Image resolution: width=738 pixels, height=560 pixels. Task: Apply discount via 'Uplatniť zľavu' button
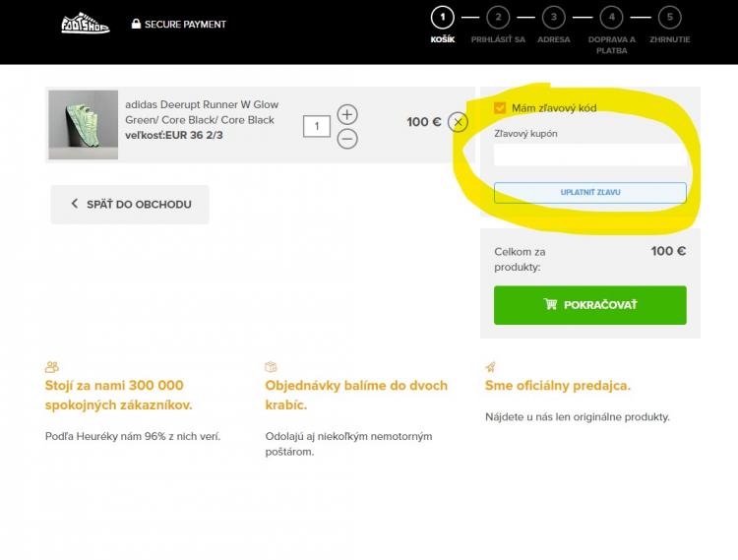click(x=590, y=193)
